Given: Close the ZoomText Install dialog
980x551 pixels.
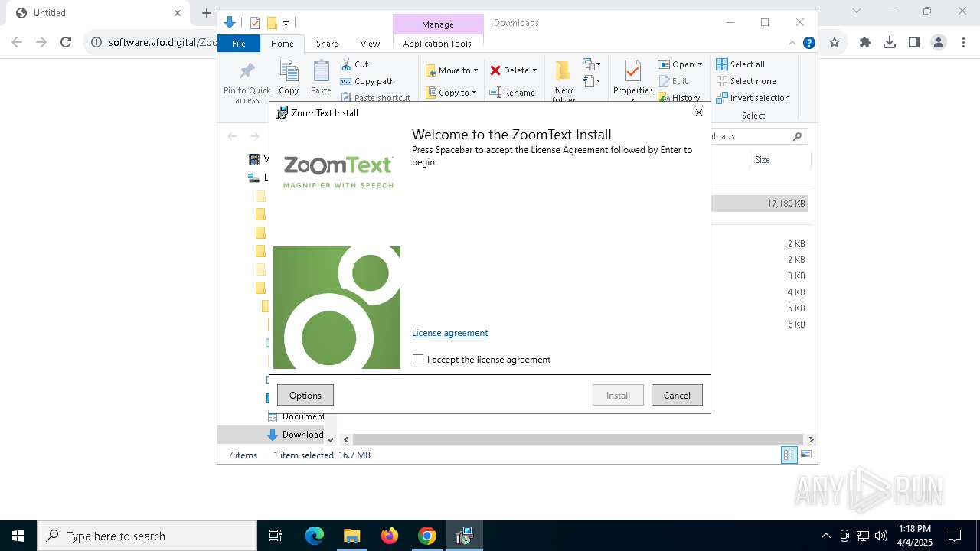Looking at the screenshot, I should (x=698, y=112).
